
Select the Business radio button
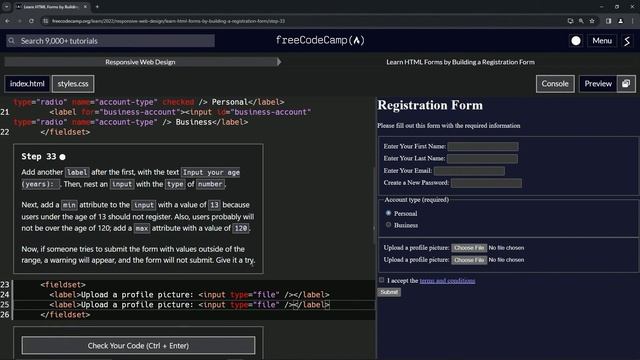pyautogui.click(x=388, y=224)
